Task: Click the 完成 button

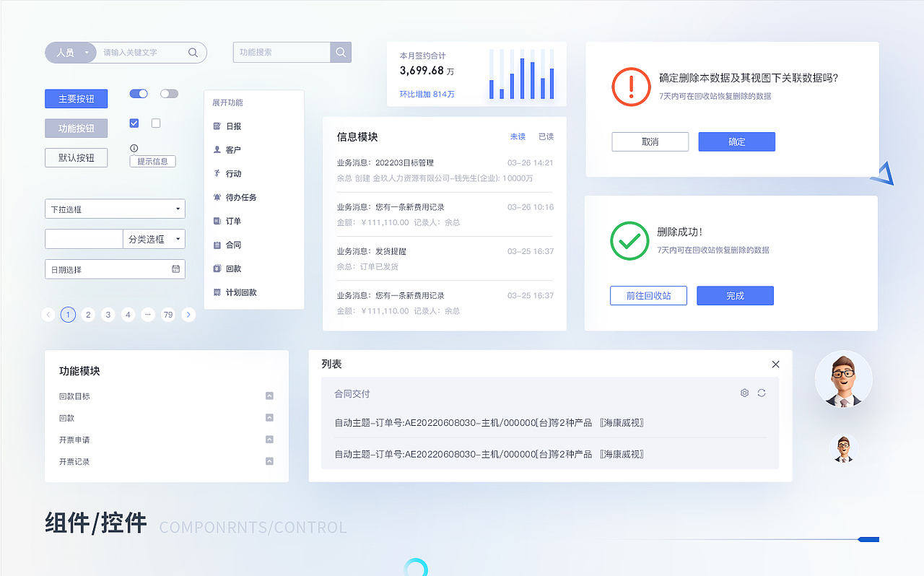Action: [x=735, y=296]
